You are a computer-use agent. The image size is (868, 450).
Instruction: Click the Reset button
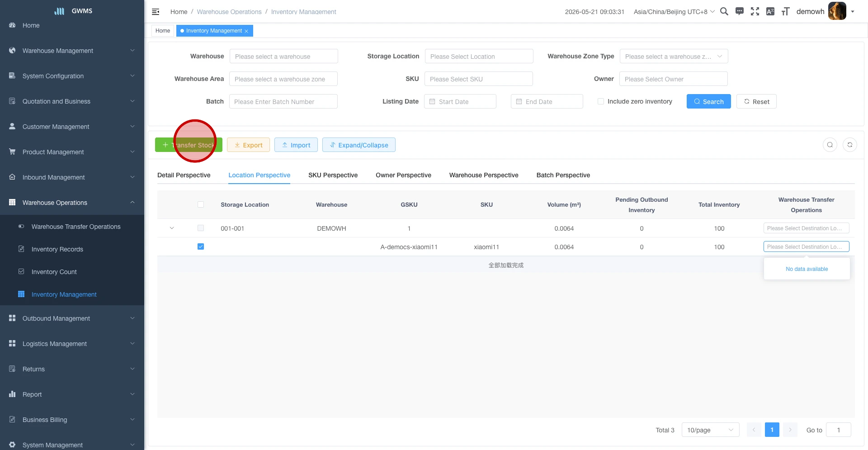(x=756, y=101)
